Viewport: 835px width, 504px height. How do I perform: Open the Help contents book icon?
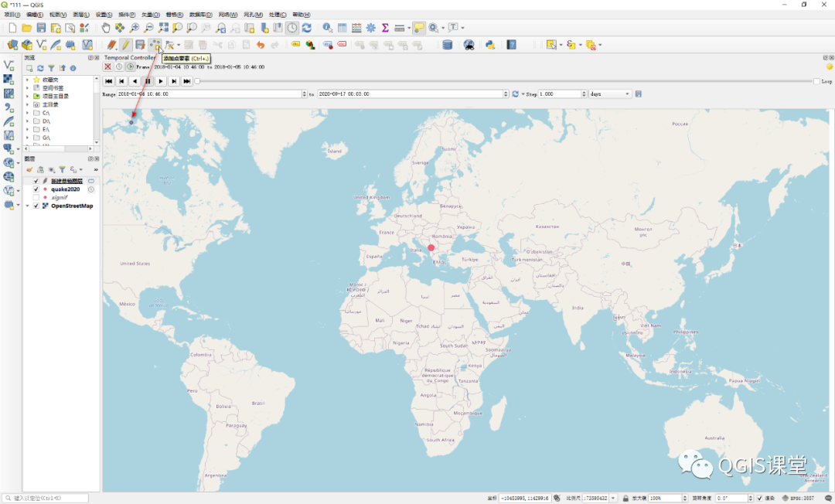(x=511, y=45)
